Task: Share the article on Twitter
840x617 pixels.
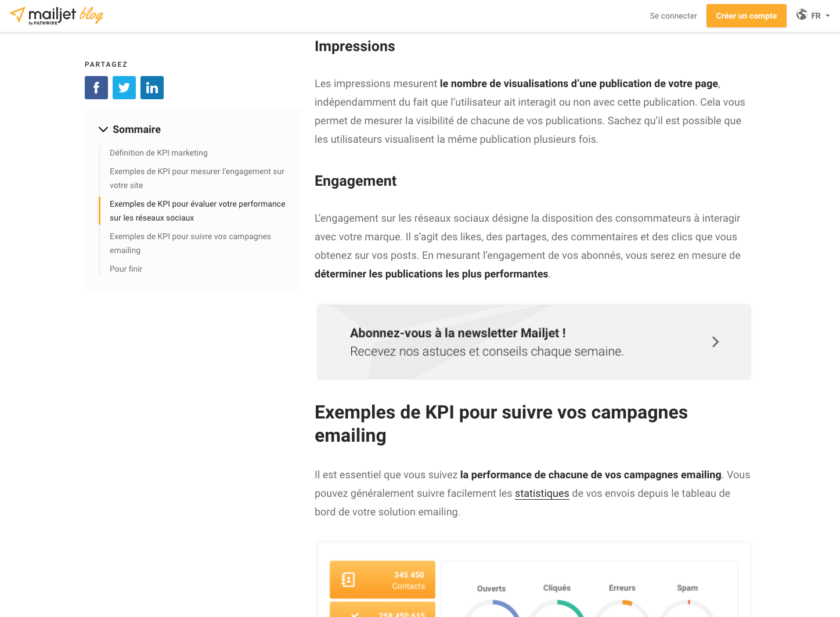Action: tap(124, 88)
